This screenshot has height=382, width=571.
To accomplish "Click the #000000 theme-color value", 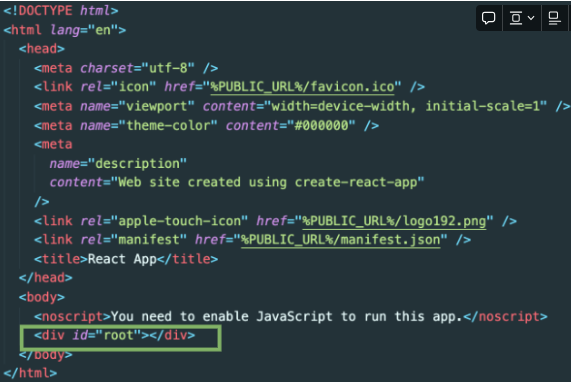I will [x=321, y=126].
